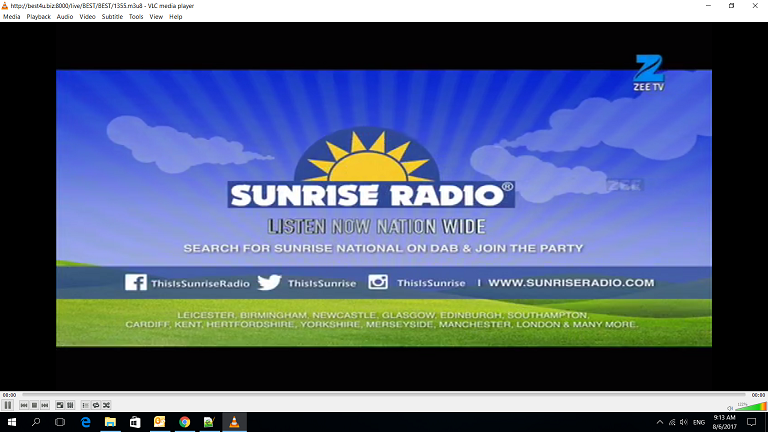Screen dimensions: 768x432
Task: Change ENG input language
Action: (x=699, y=422)
